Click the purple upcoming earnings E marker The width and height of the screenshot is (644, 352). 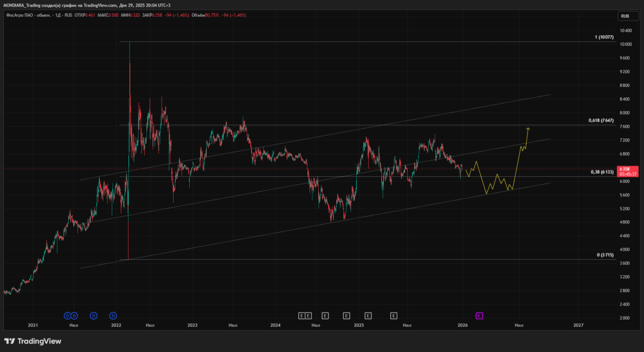pos(479,315)
